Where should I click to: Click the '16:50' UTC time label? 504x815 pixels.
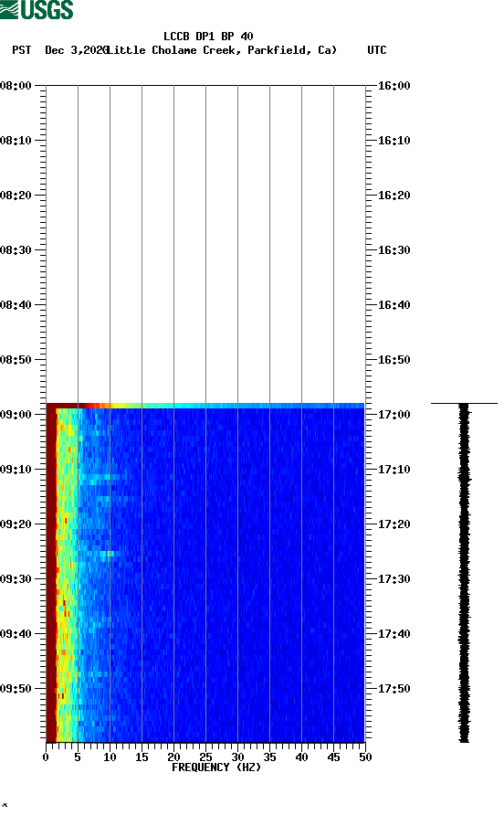pos(394,360)
